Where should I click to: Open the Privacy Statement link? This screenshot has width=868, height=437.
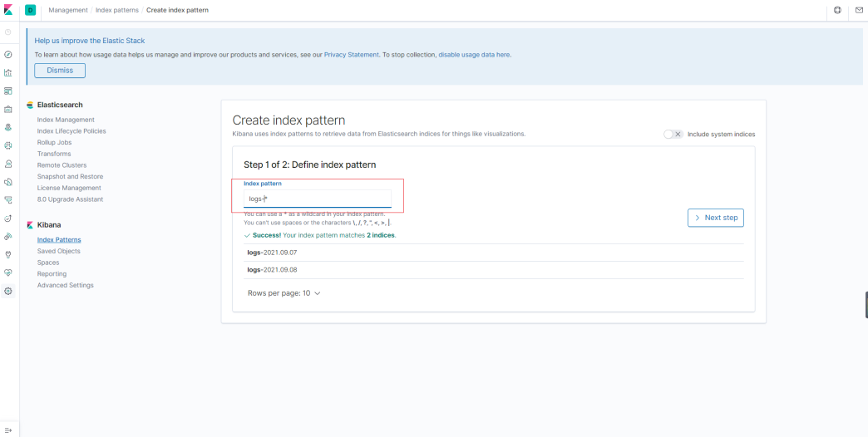pos(352,55)
